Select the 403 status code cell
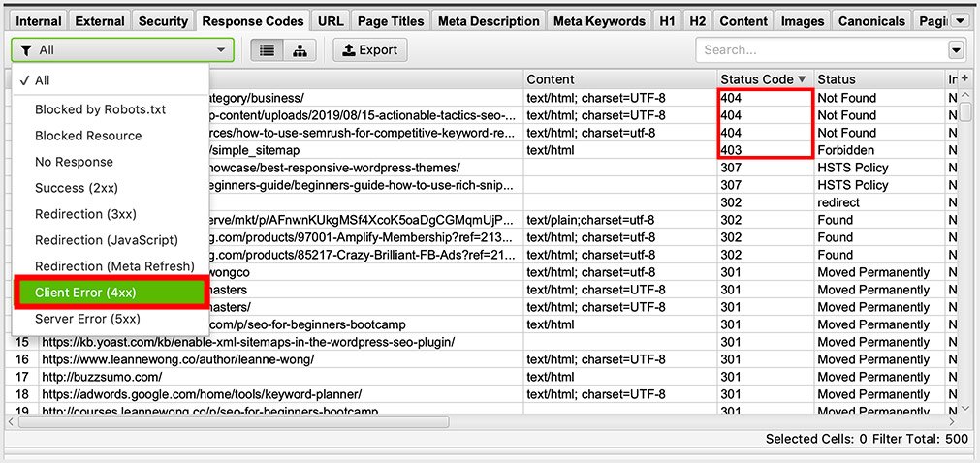The image size is (980, 463). 765,150
